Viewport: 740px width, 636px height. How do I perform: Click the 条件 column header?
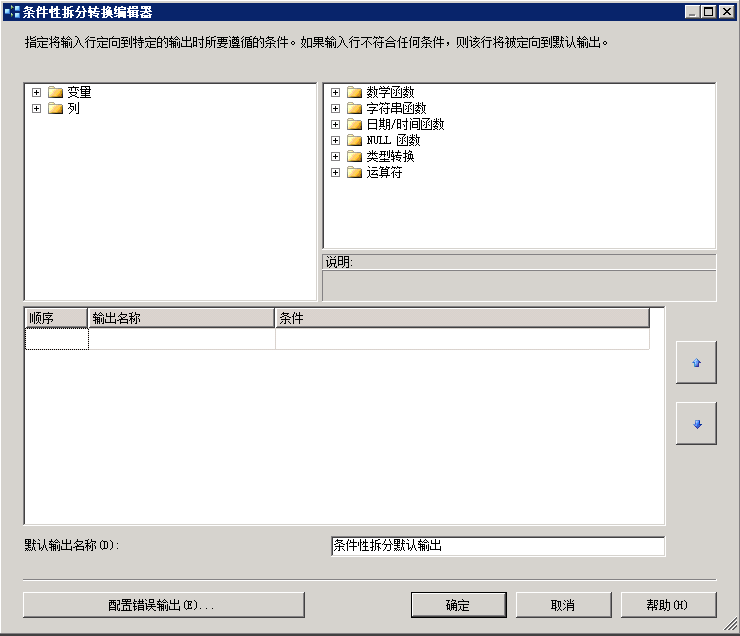coord(462,318)
